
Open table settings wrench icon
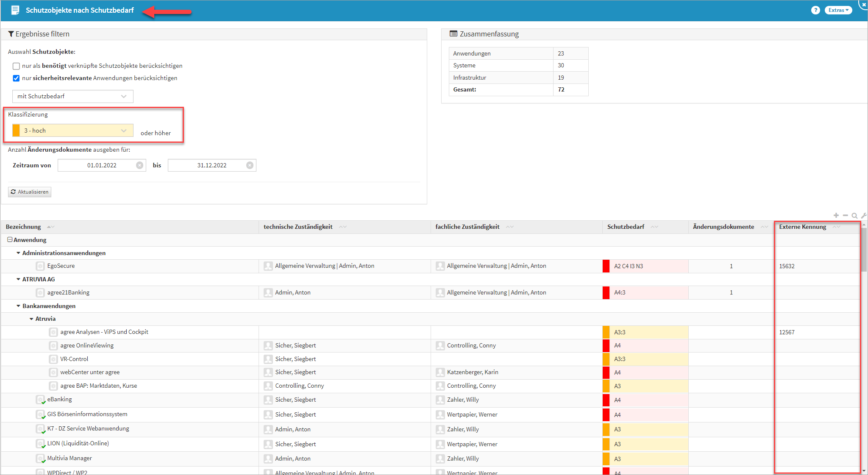(863, 216)
